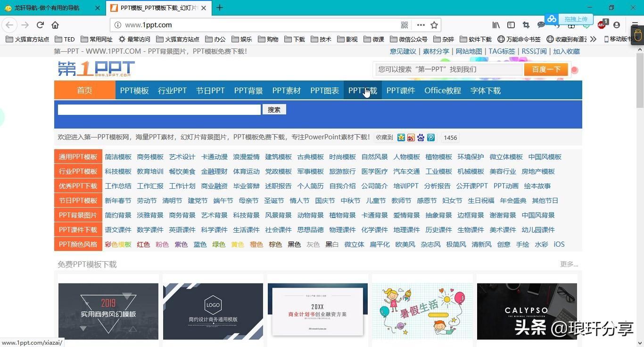
Task: Switch to the 龙轩导航 tab
Action: click(x=52, y=8)
